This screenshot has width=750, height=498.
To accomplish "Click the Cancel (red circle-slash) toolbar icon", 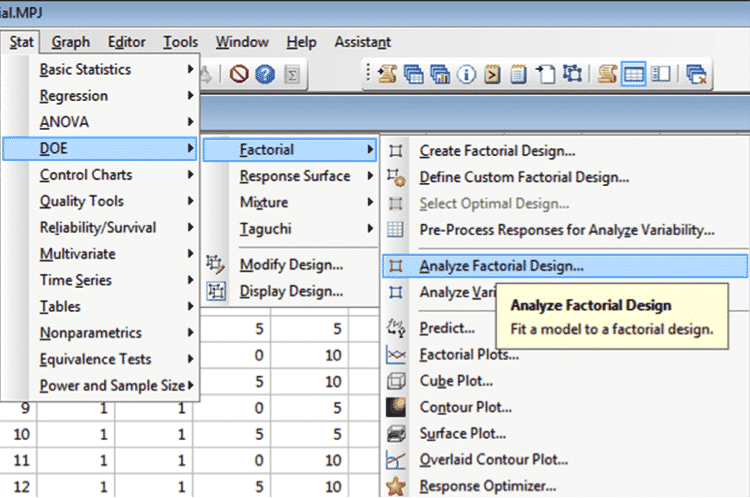I will (x=239, y=74).
